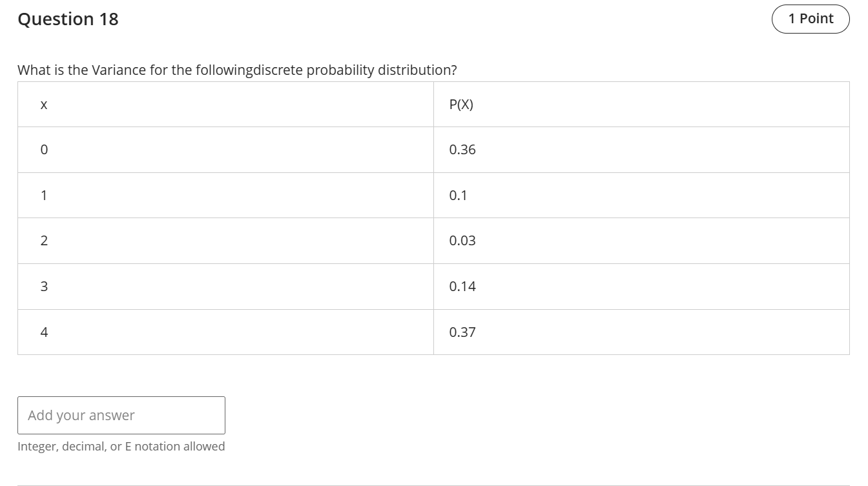Select the Question 18 heading
868x486 pixels.
click(68, 19)
